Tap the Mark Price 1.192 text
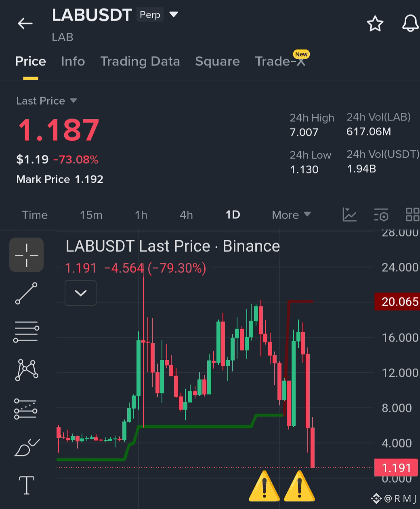420x509 pixels. point(60,180)
